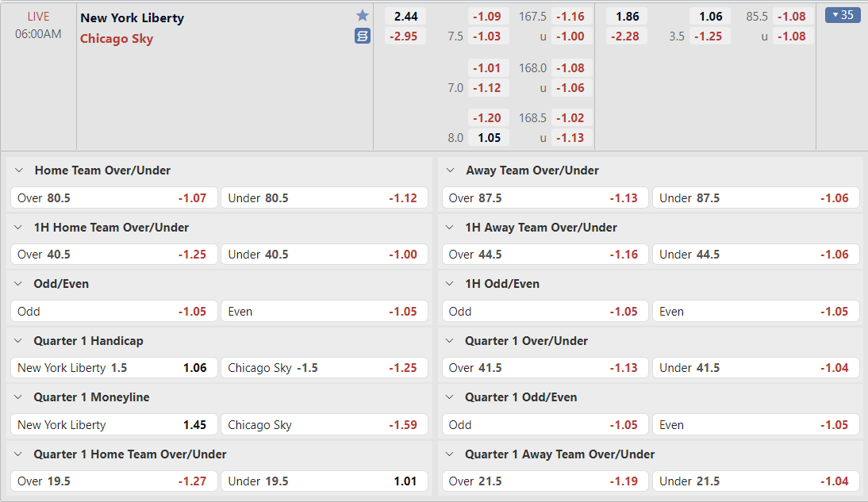Click the favorite star icon
The height and width of the screenshot is (502, 868).
pos(363,16)
